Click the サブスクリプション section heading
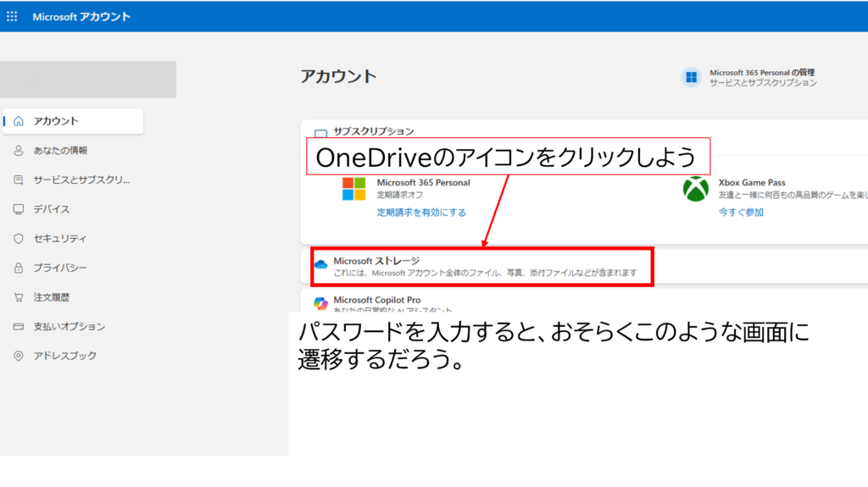 coord(374,131)
